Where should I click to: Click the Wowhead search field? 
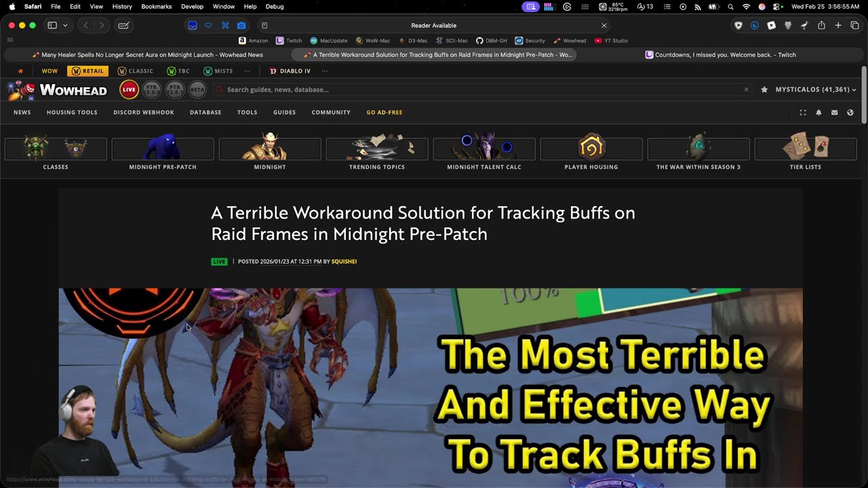coord(481,89)
